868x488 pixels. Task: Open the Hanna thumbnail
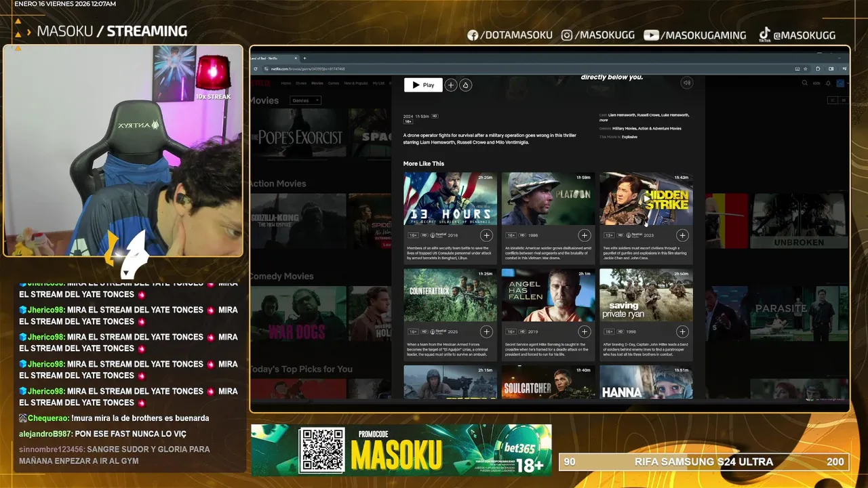click(646, 382)
